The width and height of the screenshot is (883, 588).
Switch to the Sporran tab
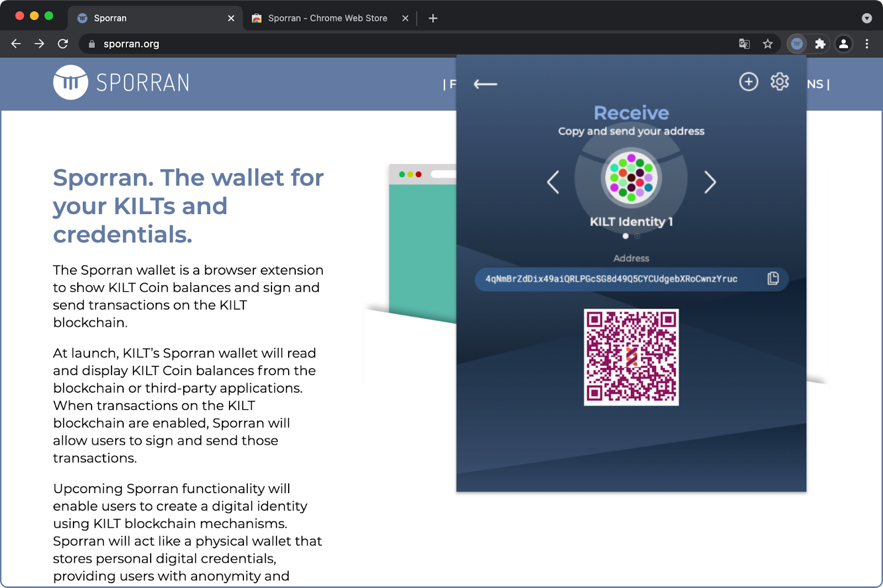tap(156, 18)
